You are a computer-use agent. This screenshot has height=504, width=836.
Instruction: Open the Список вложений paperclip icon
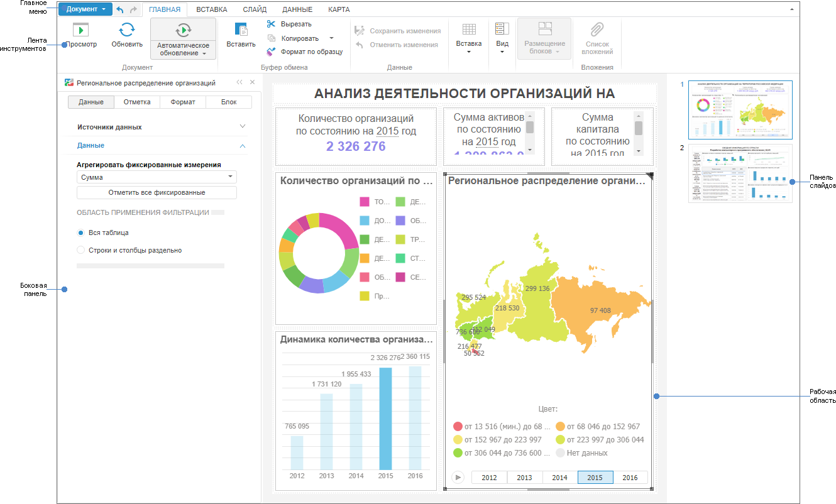[597, 30]
